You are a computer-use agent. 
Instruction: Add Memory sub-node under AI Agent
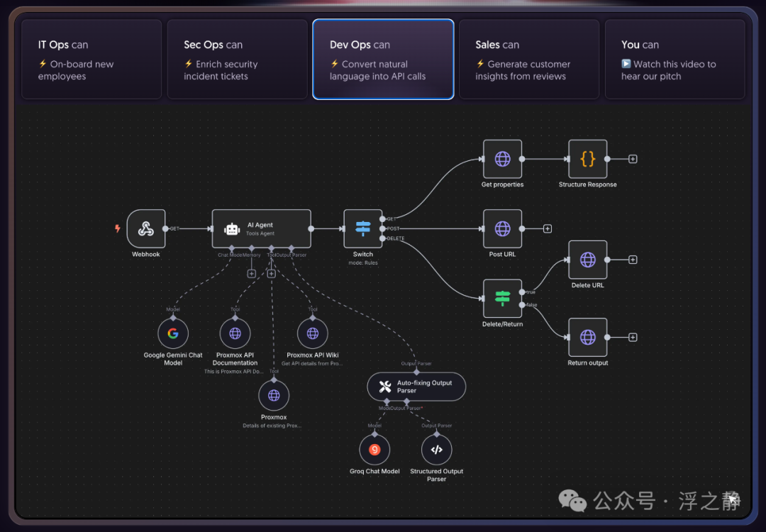coord(252,274)
